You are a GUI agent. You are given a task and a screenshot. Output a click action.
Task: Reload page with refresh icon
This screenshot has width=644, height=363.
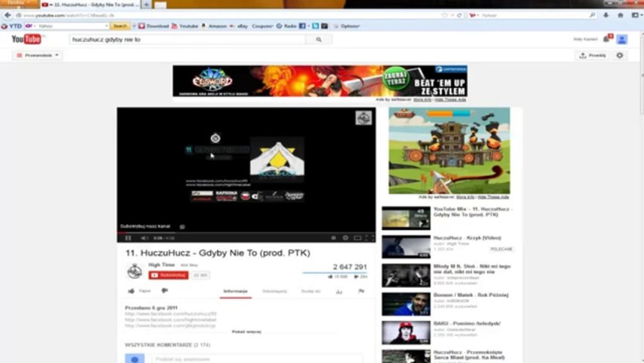pyautogui.click(x=459, y=15)
